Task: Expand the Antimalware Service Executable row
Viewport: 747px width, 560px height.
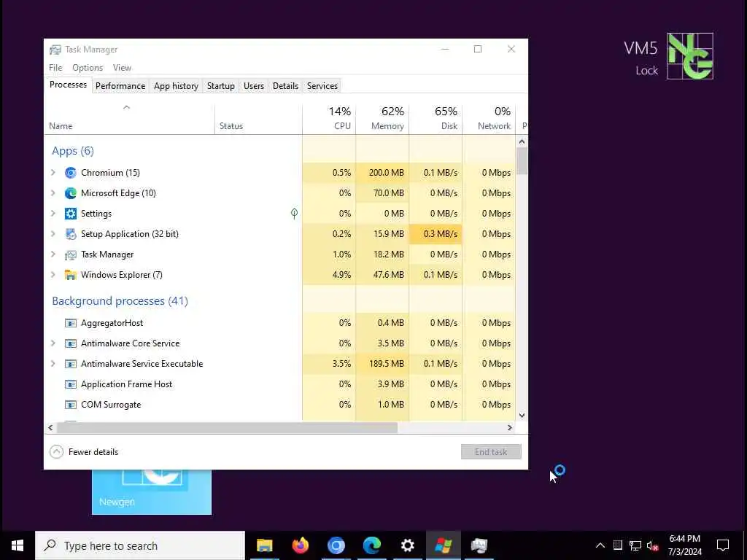Action: 53,364
